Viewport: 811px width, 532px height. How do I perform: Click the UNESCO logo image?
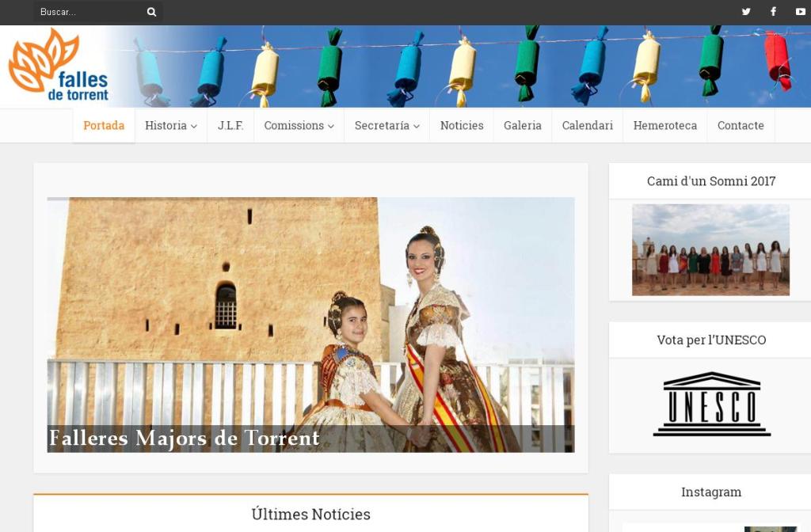tap(711, 405)
